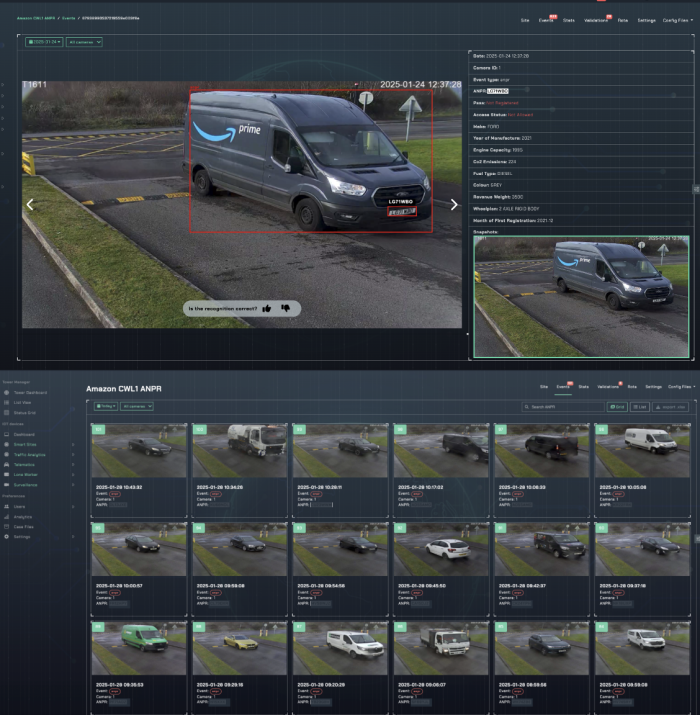
Task: Open Case Files sidebar link
Action: [x=23, y=527]
